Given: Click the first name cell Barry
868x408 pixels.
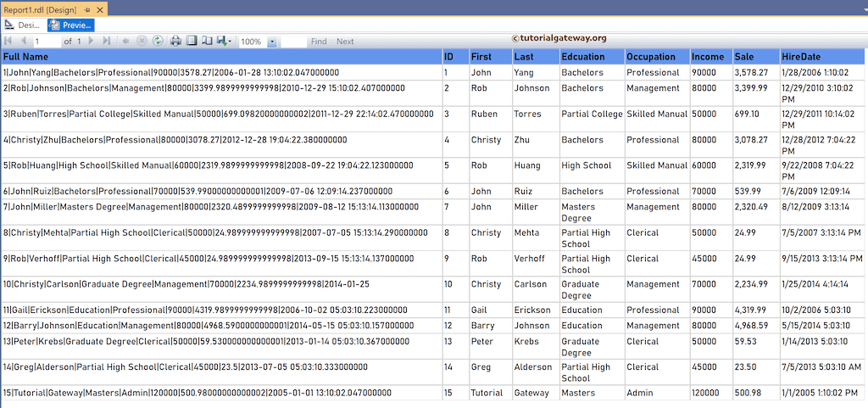Looking at the screenshot, I should (491, 326).
